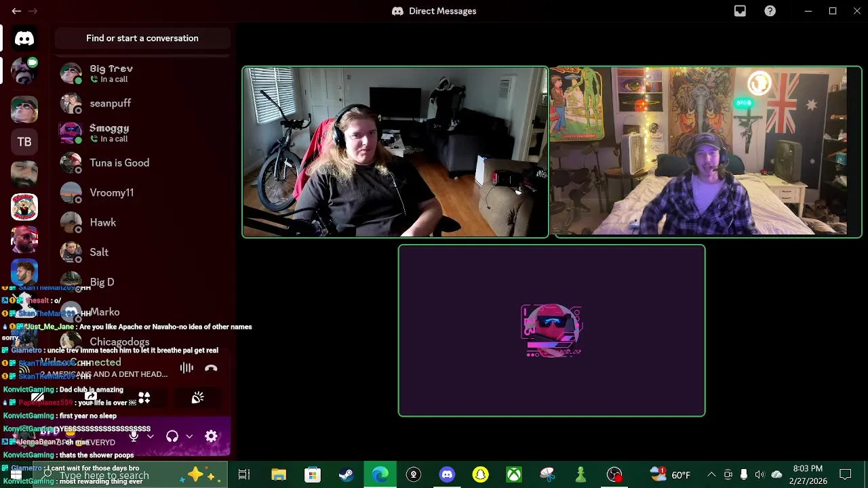This screenshot has height=488, width=868.
Task: Open Smoggy direct message
Action: 142,133
